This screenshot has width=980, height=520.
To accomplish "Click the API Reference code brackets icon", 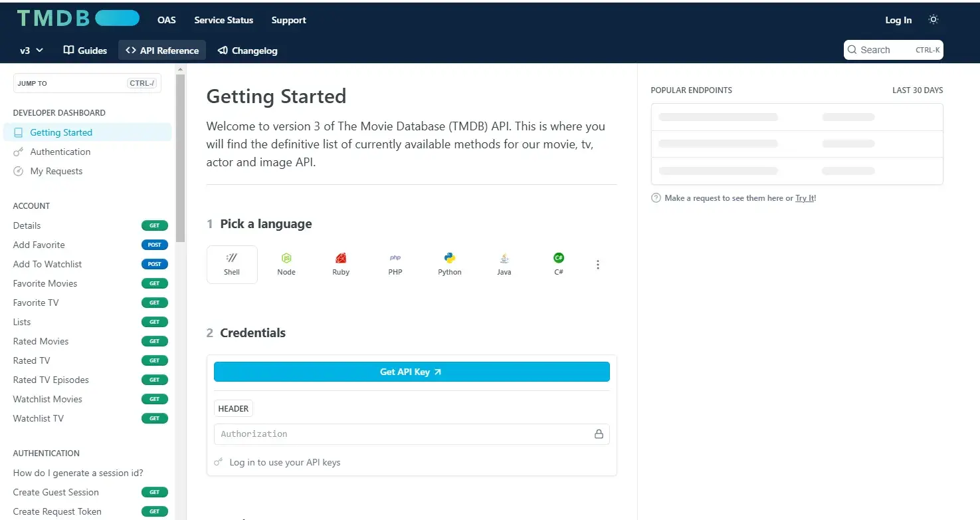I will click(131, 51).
